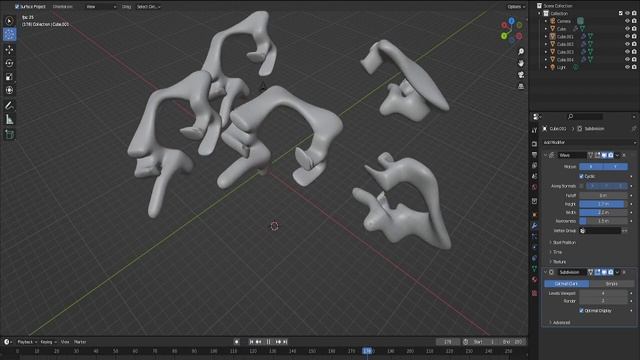Open the View menu in timeline
Image resolution: width=640 pixels, height=360 pixels.
coord(65,342)
